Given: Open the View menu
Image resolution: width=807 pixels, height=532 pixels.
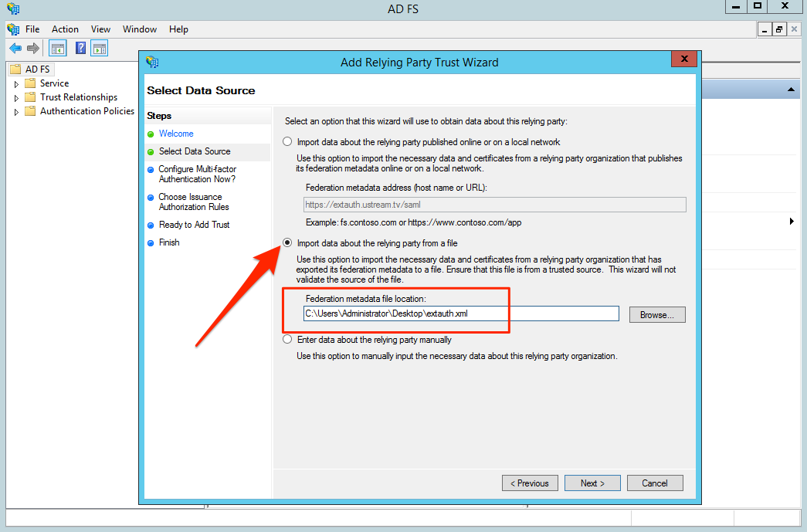Looking at the screenshot, I should coord(100,29).
